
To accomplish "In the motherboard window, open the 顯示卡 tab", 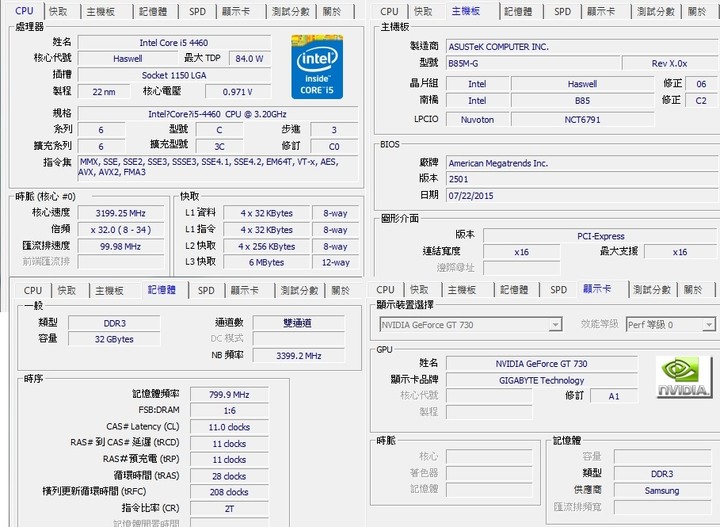I will pyautogui.click(x=601, y=11).
